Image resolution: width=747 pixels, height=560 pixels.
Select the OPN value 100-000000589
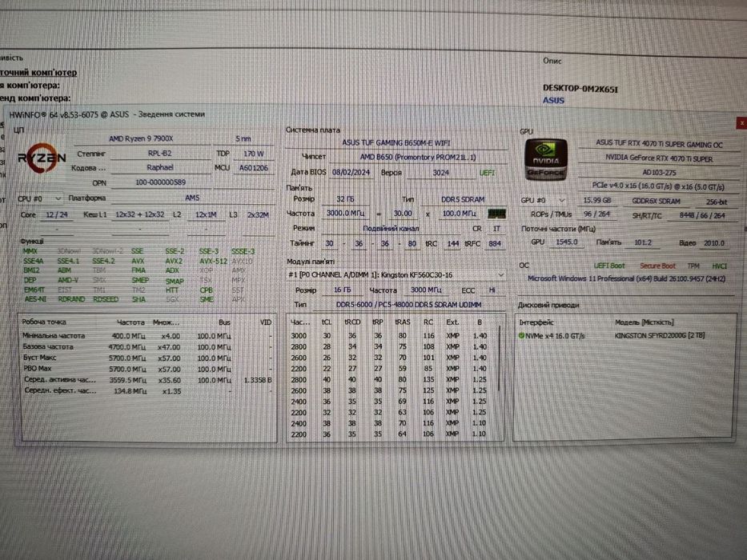pyautogui.click(x=161, y=182)
